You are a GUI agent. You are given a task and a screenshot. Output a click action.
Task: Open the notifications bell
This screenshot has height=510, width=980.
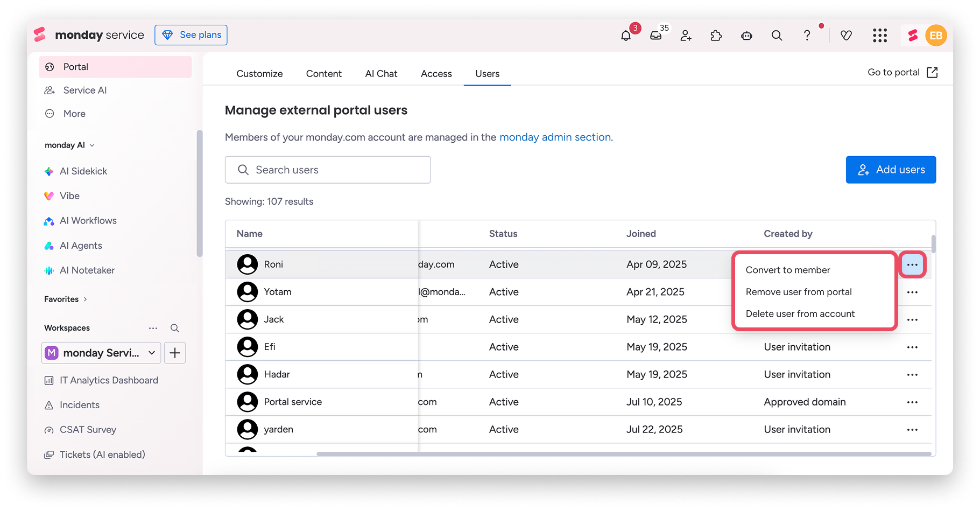[x=625, y=36]
